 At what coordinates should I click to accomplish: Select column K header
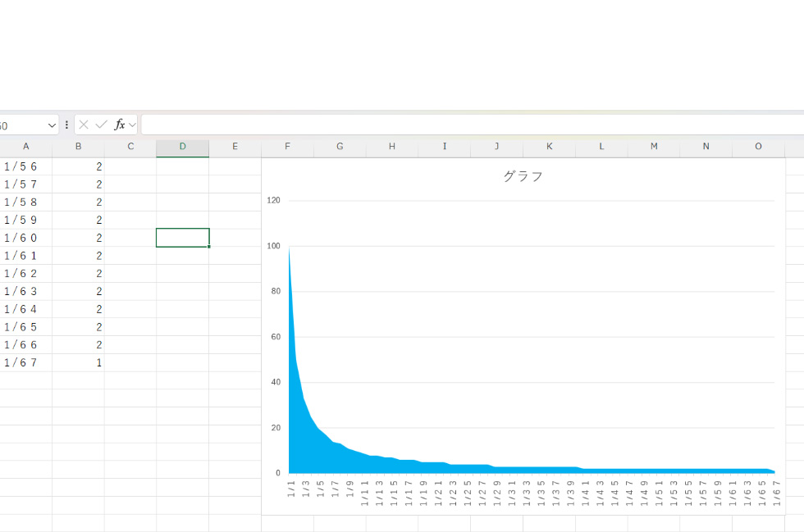549,147
